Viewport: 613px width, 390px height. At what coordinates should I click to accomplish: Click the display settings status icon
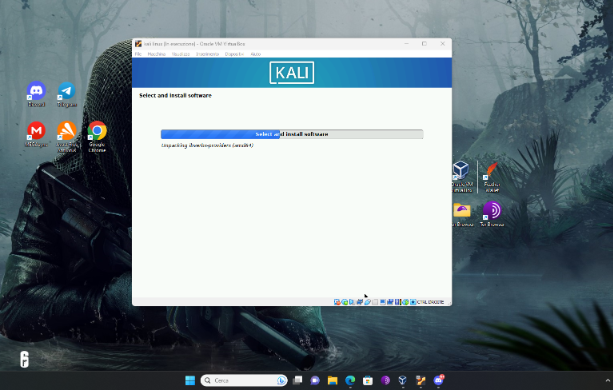(382, 302)
